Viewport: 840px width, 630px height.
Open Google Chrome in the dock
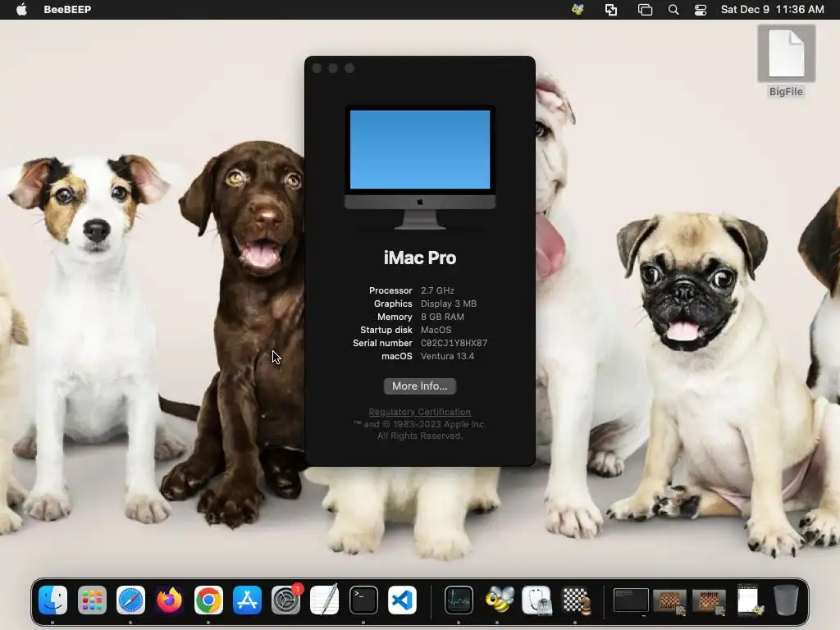click(x=208, y=600)
